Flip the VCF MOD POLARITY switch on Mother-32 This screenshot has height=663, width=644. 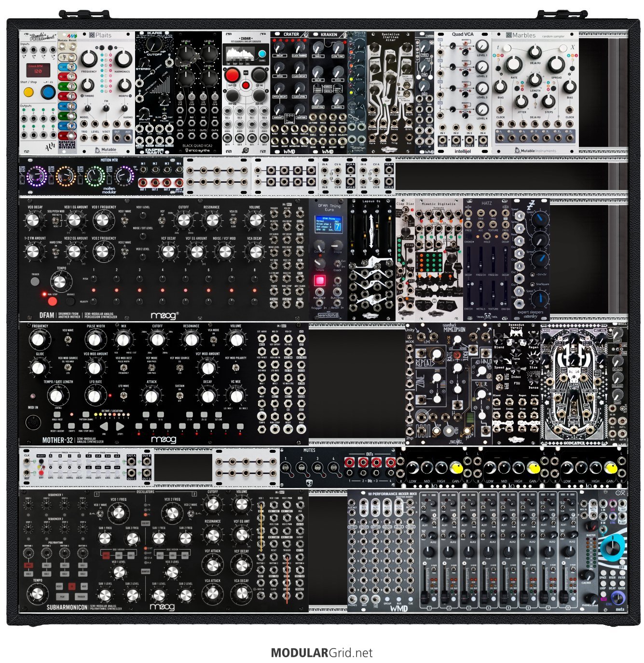(x=236, y=367)
